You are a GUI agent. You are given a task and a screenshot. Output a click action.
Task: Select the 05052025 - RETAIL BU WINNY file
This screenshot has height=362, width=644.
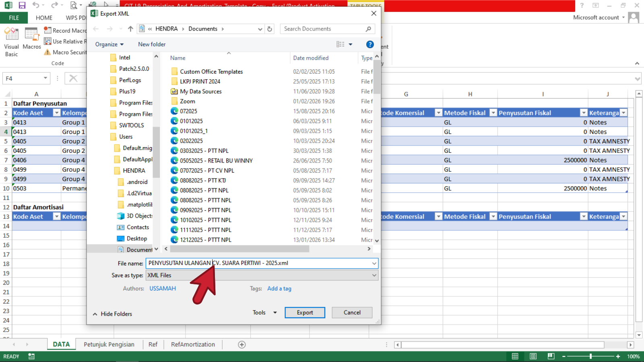pos(216,160)
